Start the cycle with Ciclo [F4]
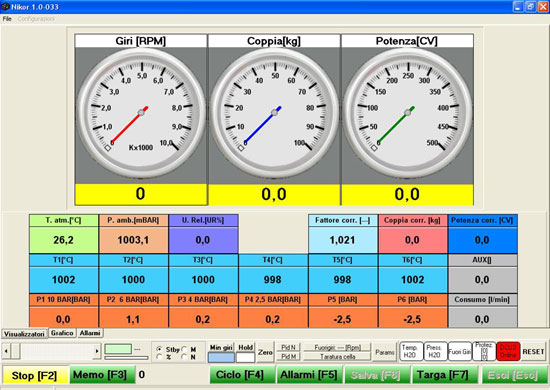 pos(242,375)
